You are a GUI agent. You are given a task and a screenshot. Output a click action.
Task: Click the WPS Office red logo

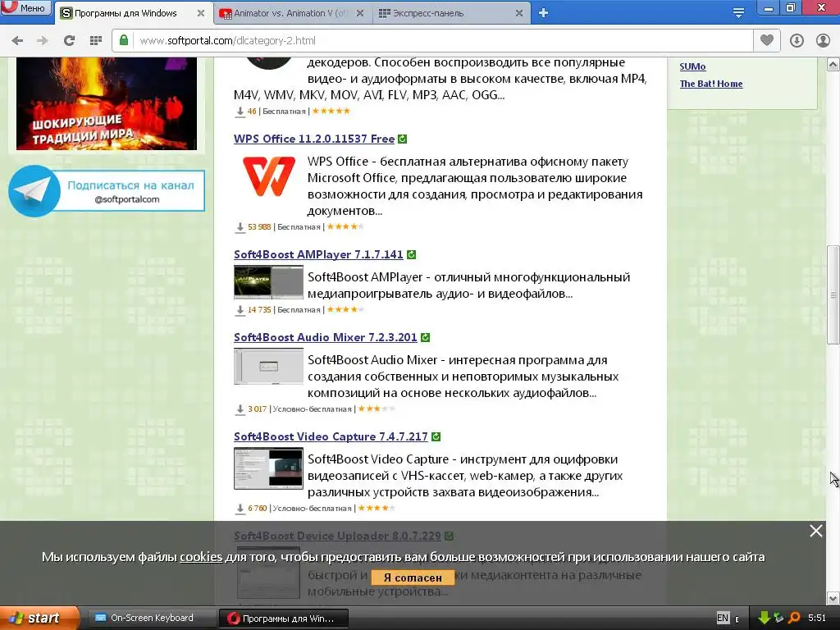point(269,176)
